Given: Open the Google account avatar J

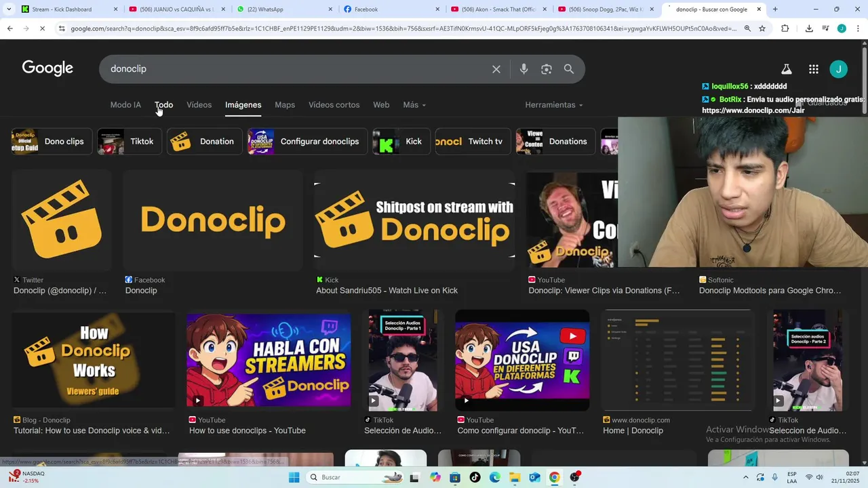Looking at the screenshot, I should click(839, 69).
